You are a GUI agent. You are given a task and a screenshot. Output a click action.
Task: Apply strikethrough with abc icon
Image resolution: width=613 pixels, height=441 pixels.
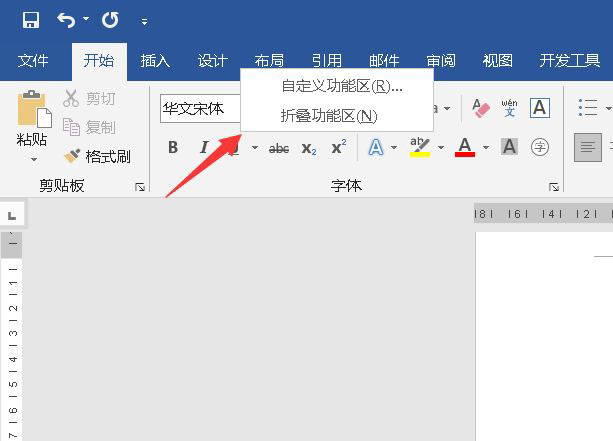point(279,148)
